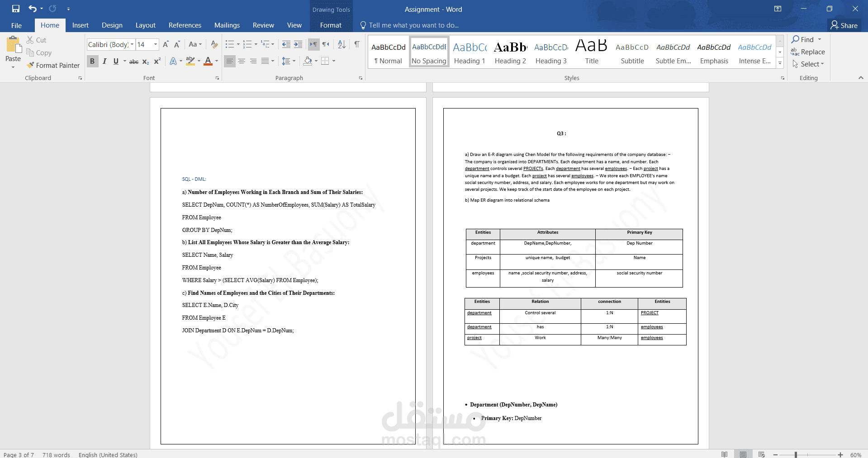Open the Select dropdown in Editing
Screen dimensions: 868x458
click(808, 64)
